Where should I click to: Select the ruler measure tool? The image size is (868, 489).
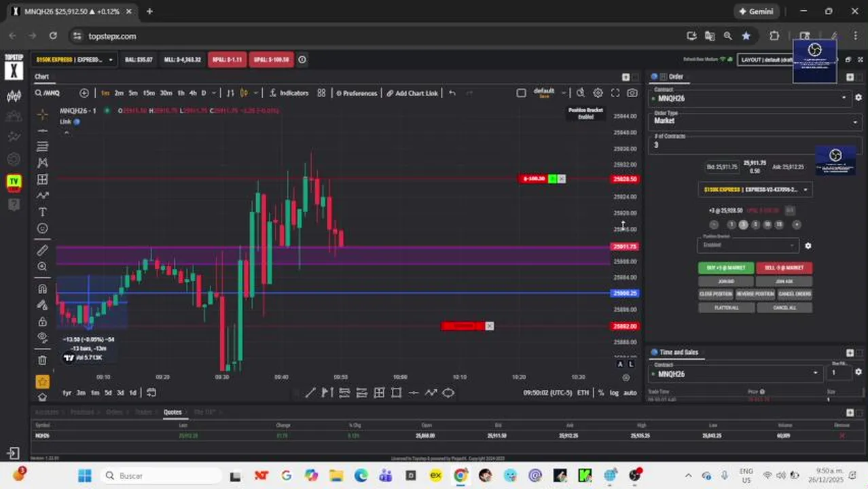pyautogui.click(x=42, y=251)
